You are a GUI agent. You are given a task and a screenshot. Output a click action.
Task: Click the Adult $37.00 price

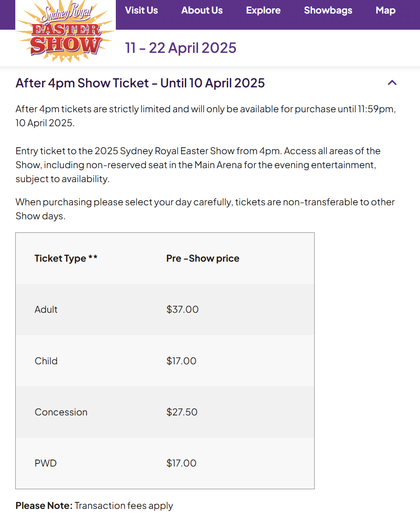[183, 310]
